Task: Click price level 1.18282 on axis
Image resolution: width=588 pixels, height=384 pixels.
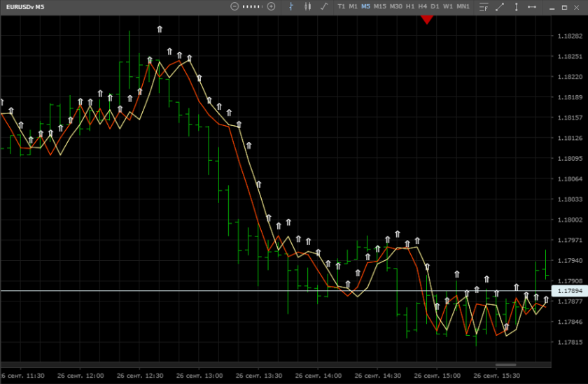Action: click(570, 36)
